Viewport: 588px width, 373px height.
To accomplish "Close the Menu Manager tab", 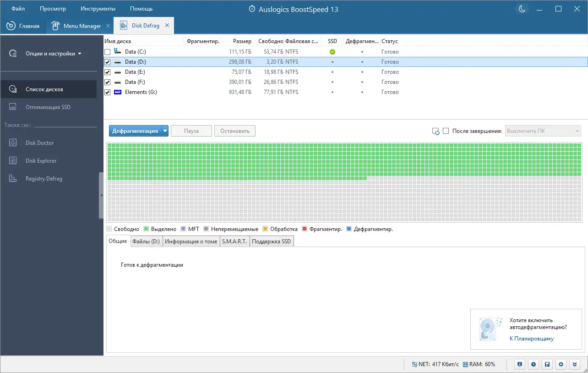I will pyautogui.click(x=108, y=26).
